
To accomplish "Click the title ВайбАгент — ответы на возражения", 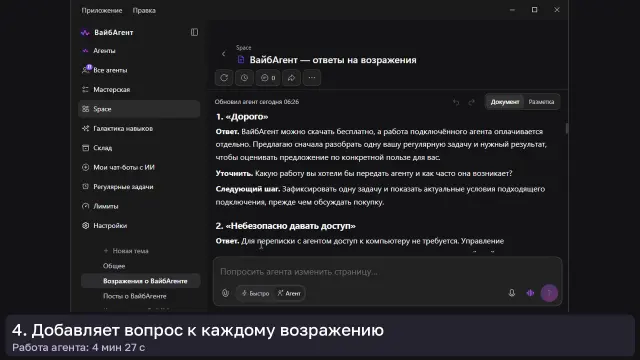I will [333, 60].
